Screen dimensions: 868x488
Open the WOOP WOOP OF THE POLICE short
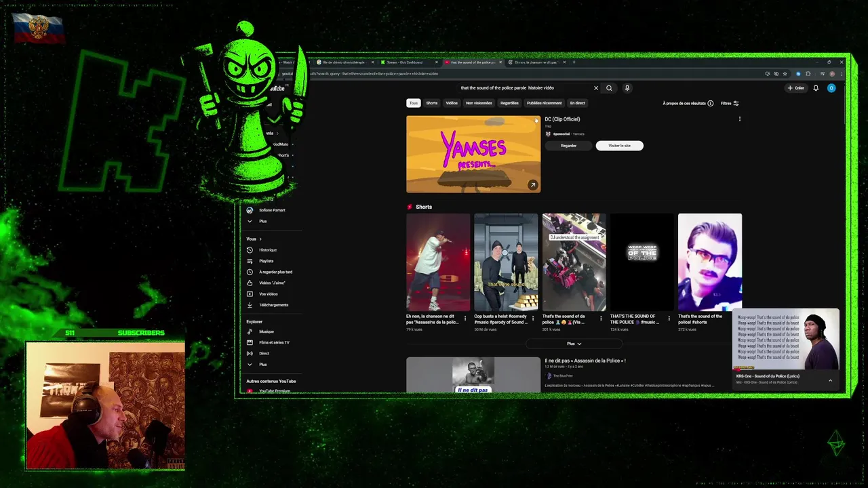(642, 262)
